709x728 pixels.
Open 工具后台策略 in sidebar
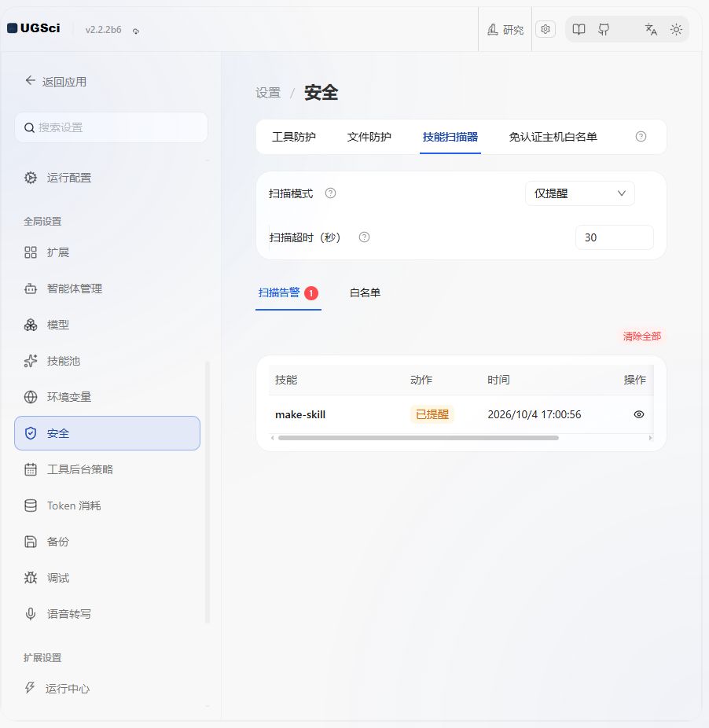tap(107, 469)
